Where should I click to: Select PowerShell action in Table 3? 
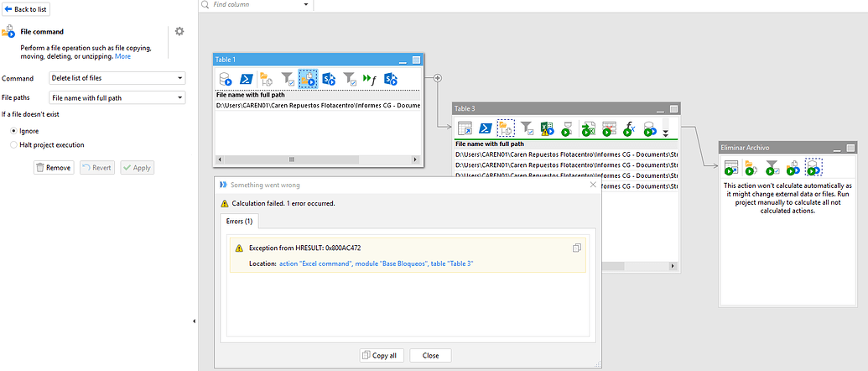(486, 129)
